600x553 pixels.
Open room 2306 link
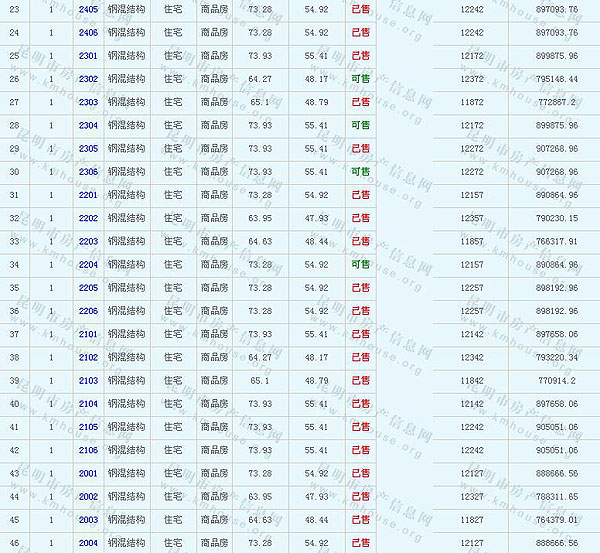click(x=88, y=171)
